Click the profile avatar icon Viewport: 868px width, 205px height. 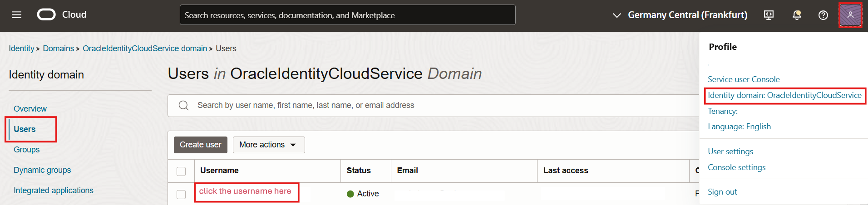850,15
